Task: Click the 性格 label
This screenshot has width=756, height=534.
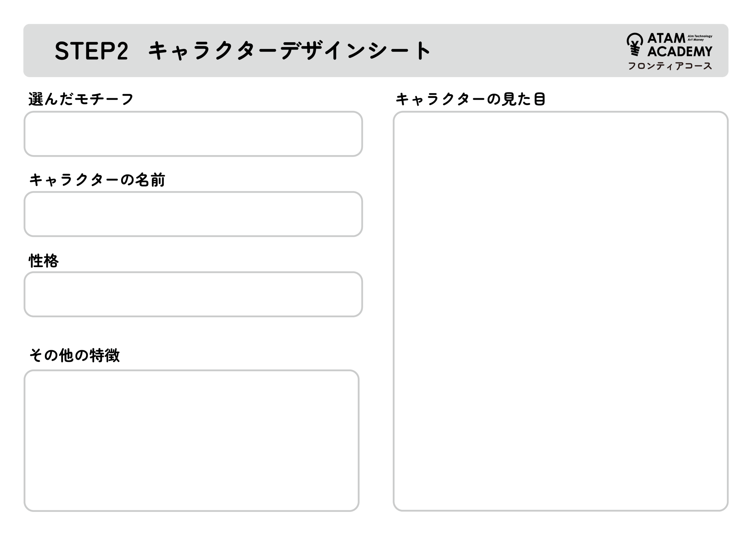Action: click(44, 261)
